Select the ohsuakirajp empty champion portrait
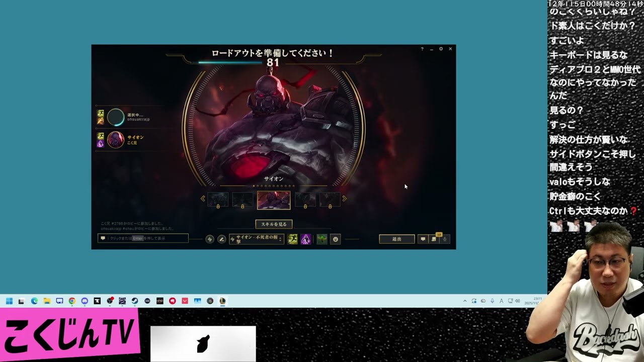This screenshot has width=644, height=362. tap(116, 117)
